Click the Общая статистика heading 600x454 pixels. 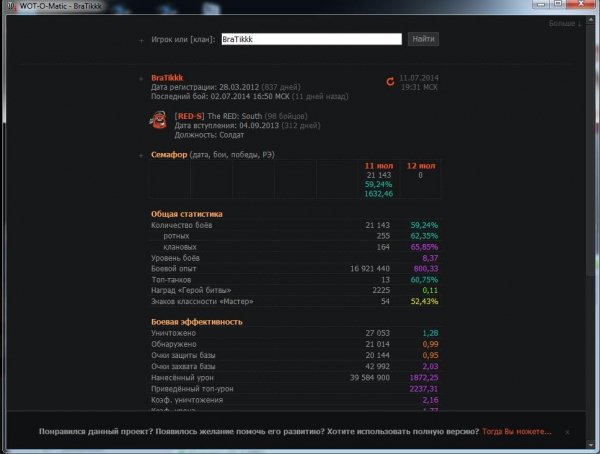(x=187, y=214)
